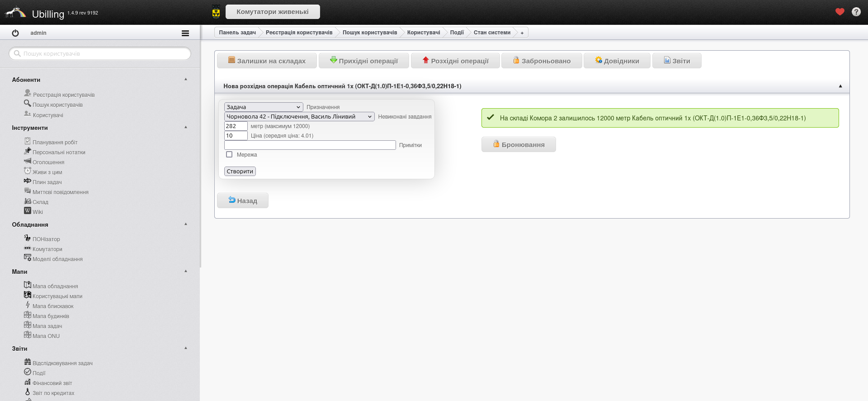Switch to Залишки на складах tab
The width and height of the screenshot is (868, 401).
[x=267, y=61]
